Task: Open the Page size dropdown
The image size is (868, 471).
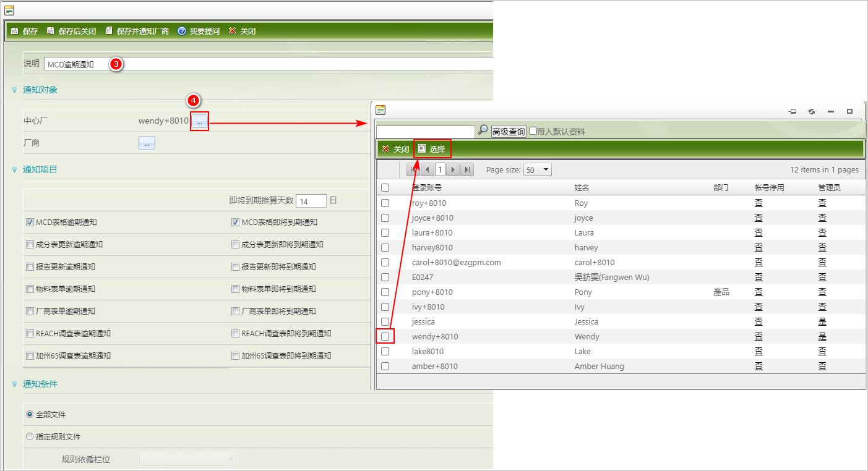Action: click(x=537, y=169)
